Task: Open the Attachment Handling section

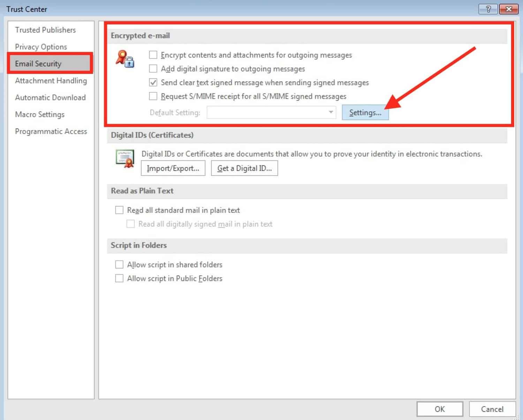Action: pos(51,81)
